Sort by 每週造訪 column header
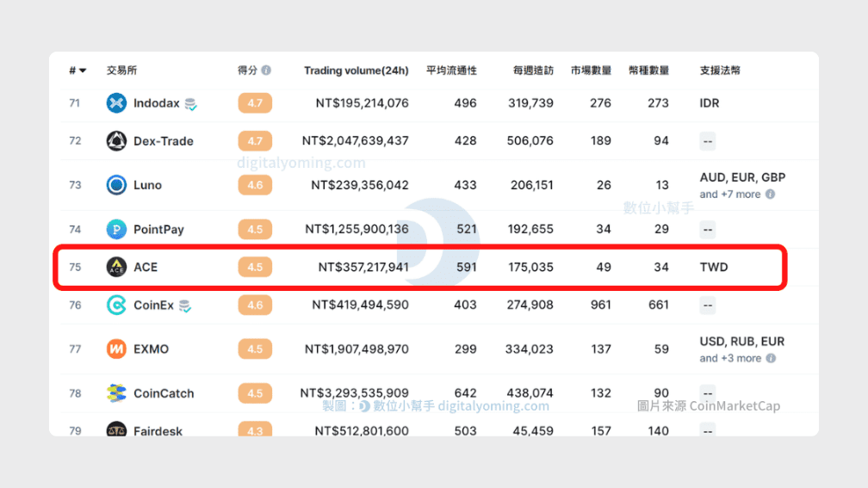Screen dimensions: 868x488 (x=533, y=71)
